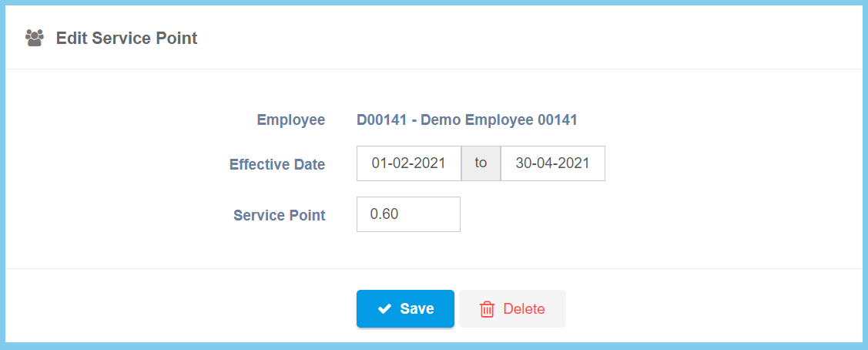Focus the end date field 30-04-2021
Screen dimensions: 868x350
552,163
